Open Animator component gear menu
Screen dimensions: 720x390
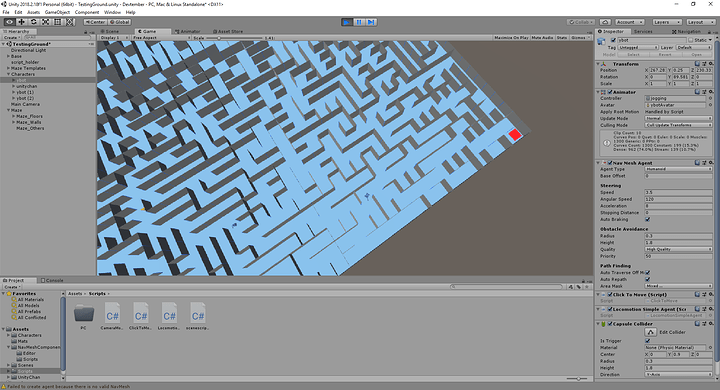(x=710, y=92)
